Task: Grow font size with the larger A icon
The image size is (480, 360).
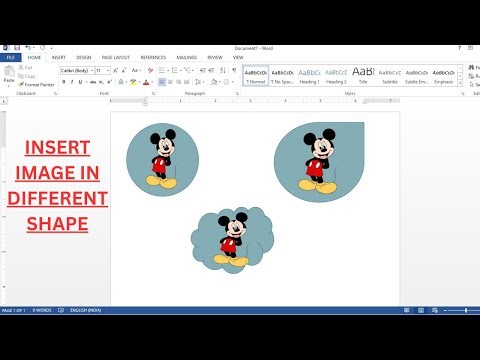Action: [x=115, y=71]
